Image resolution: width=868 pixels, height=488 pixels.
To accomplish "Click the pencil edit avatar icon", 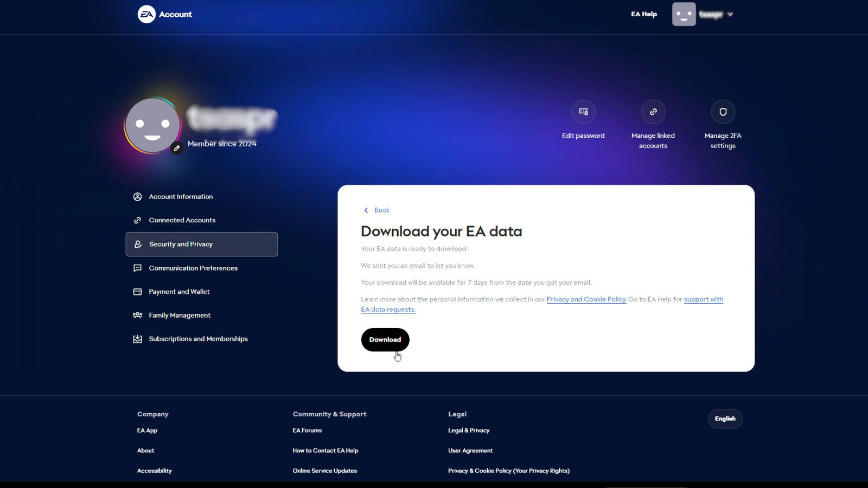I will (176, 148).
